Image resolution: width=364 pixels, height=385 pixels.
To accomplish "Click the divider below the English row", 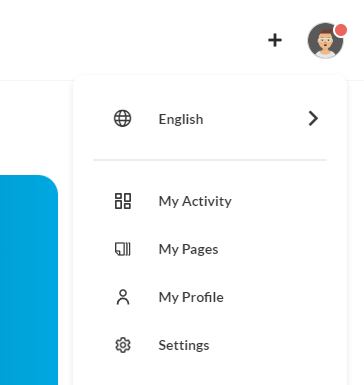I will point(210,160).
